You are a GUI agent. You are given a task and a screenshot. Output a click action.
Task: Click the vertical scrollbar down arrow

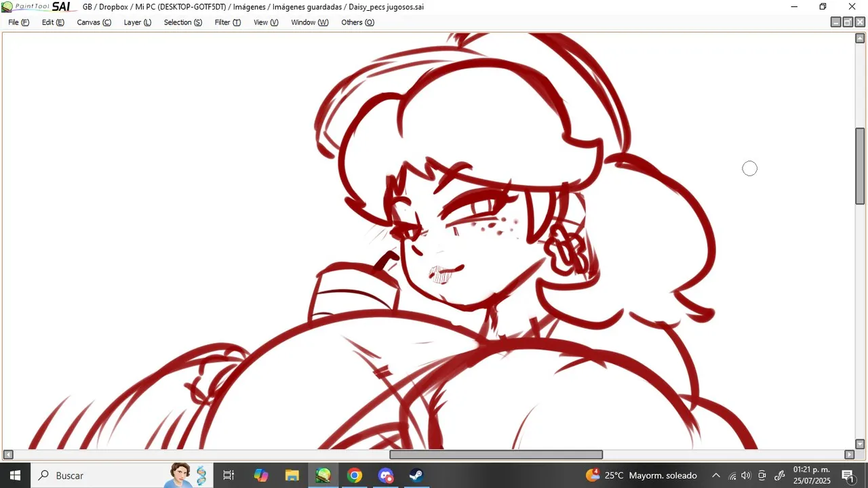860,444
